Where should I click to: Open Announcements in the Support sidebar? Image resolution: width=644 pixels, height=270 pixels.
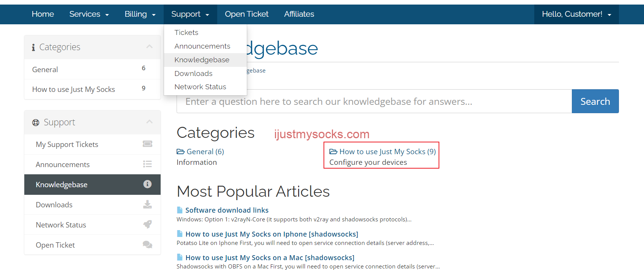92,164
